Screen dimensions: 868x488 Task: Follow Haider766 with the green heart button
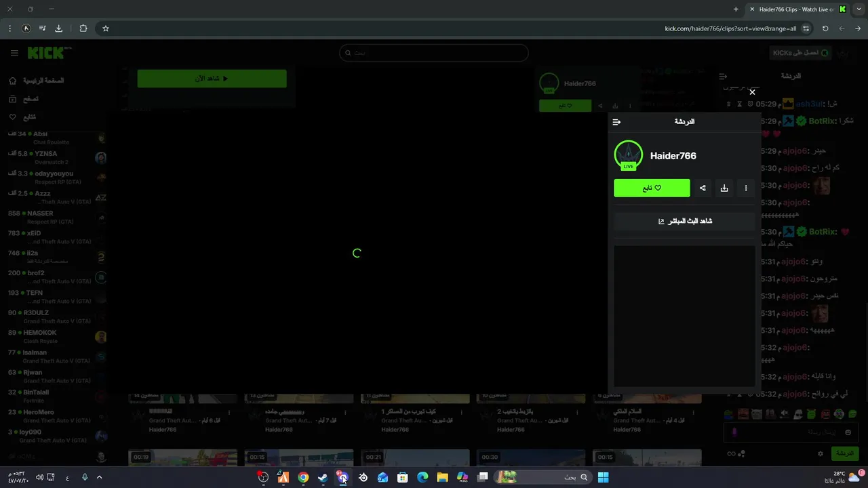(x=652, y=188)
